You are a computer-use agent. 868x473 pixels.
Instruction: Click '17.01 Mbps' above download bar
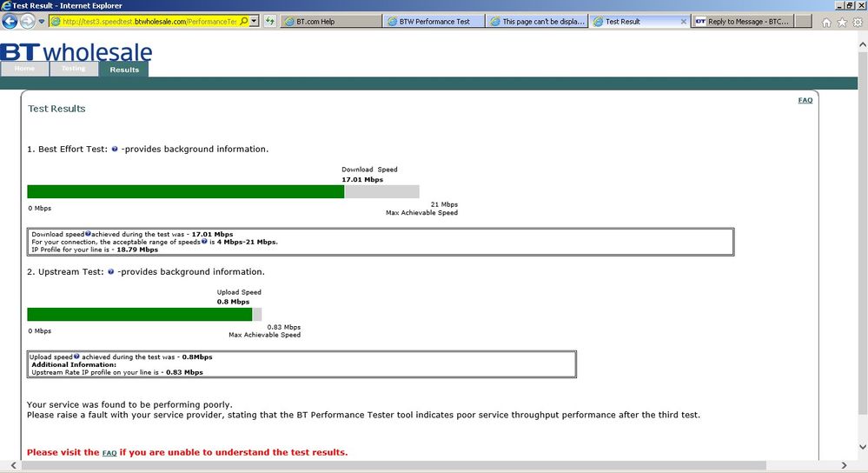coord(362,179)
